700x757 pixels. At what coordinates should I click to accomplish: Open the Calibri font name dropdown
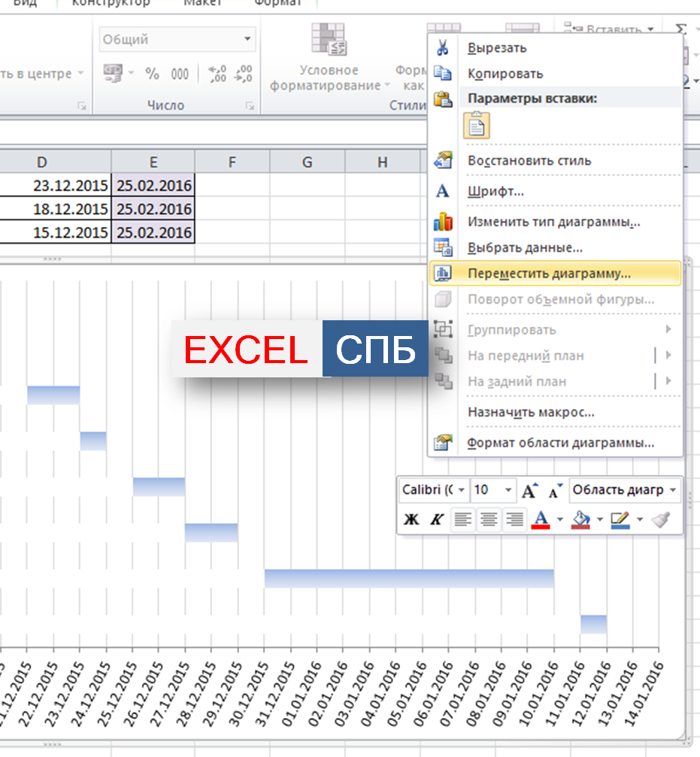pyautogui.click(x=460, y=490)
